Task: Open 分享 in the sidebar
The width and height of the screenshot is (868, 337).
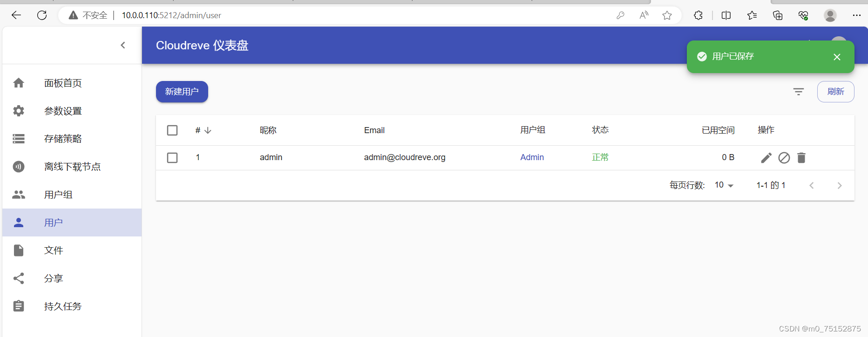Action: (72, 278)
